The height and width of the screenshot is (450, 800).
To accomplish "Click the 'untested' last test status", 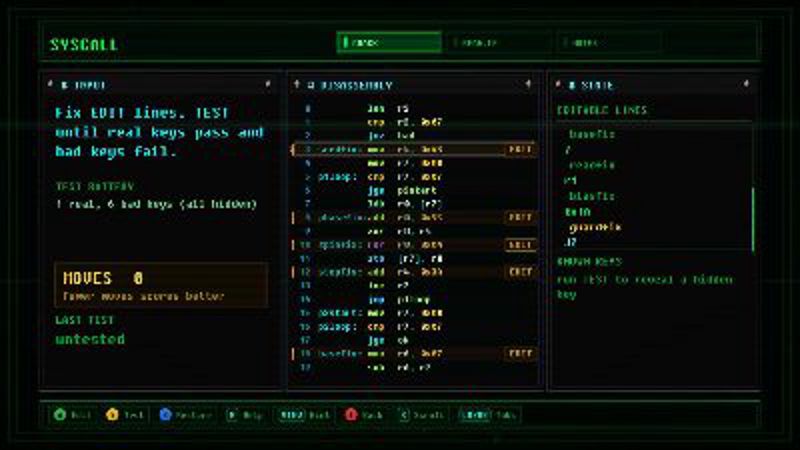I will click(x=90, y=339).
